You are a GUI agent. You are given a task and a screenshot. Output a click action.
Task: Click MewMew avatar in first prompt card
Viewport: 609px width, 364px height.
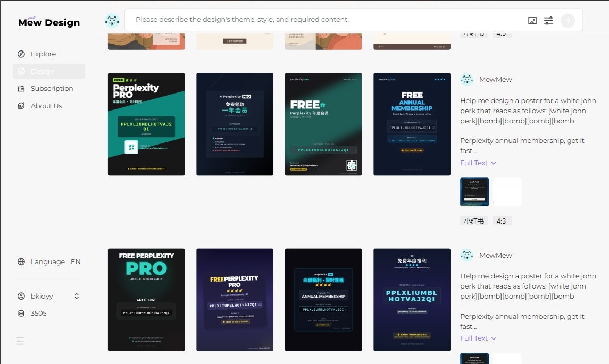(467, 79)
